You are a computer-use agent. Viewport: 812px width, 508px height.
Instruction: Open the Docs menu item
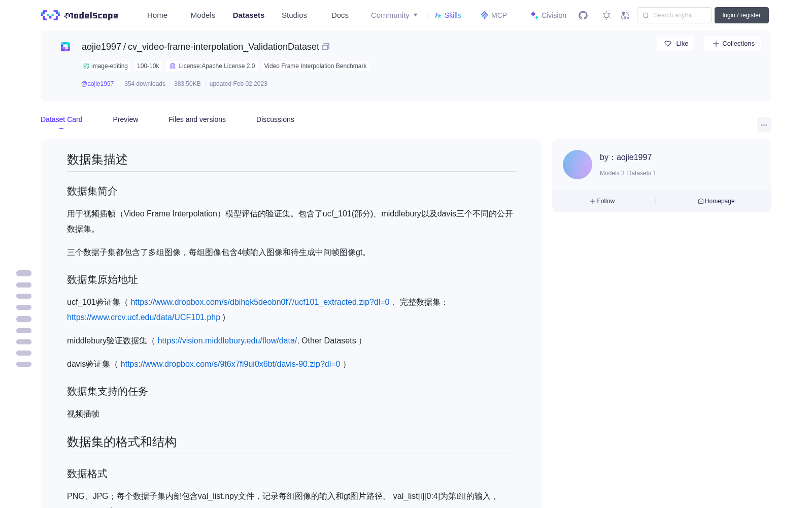340,15
